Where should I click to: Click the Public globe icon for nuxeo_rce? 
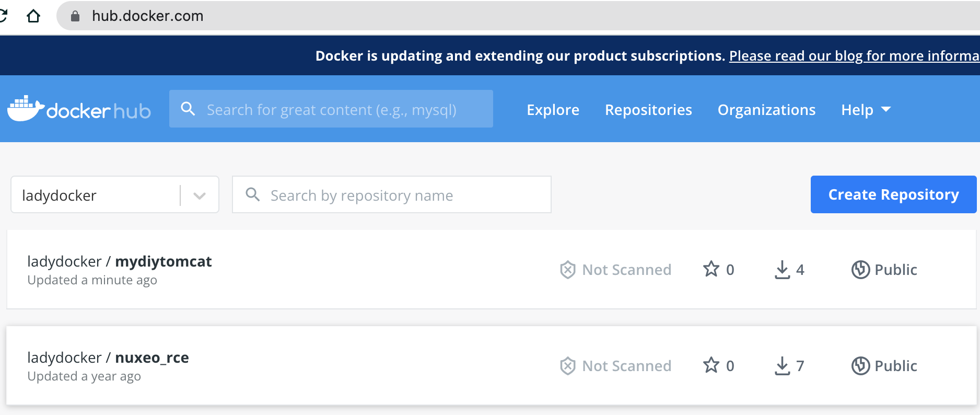(x=860, y=366)
